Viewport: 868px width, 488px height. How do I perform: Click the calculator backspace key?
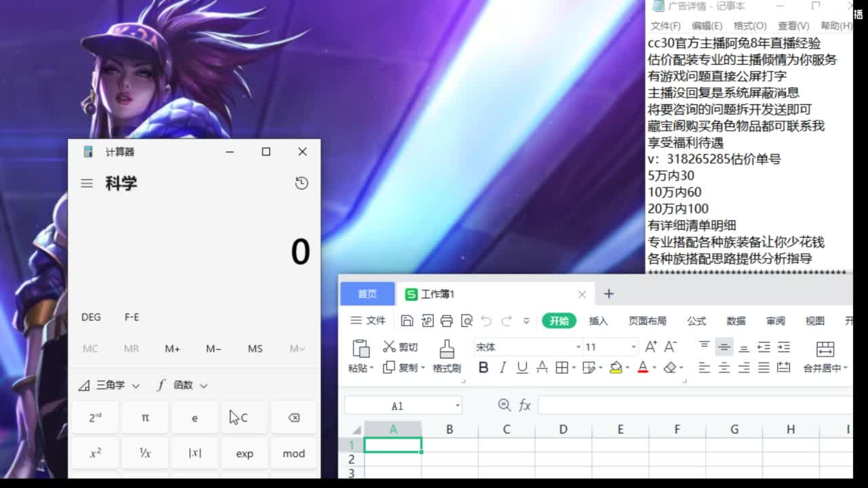click(x=294, y=418)
